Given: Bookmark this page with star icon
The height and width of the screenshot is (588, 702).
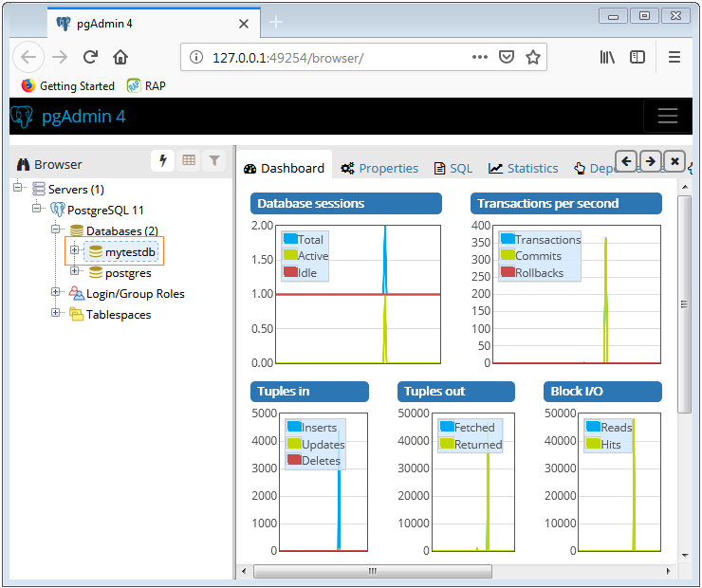Looking at the screenshot, I should 533,57.
